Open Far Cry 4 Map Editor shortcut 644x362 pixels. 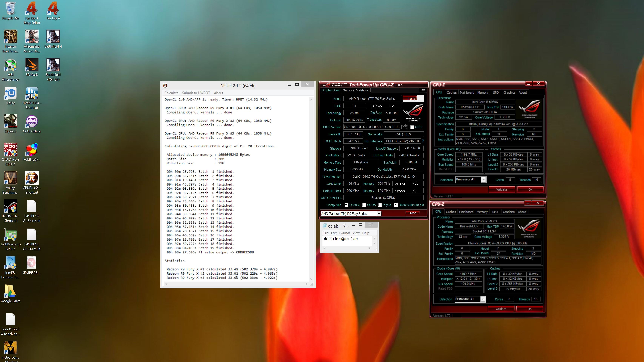32,13
